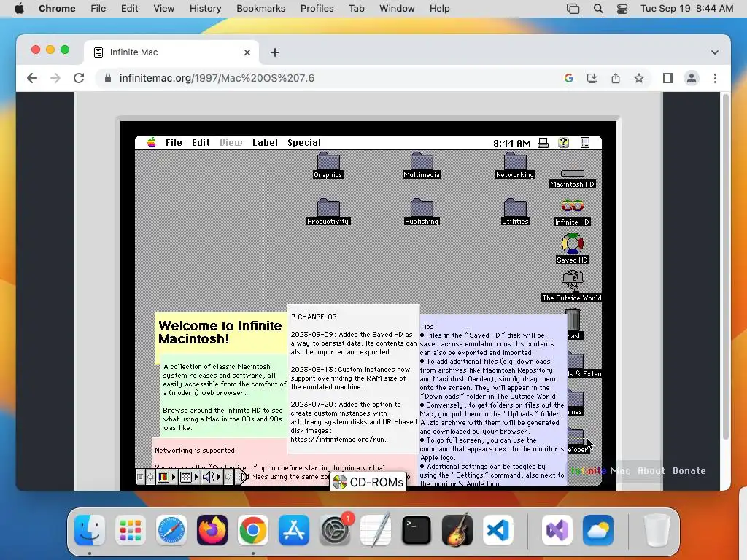747x560 pixels.
Task: Click the install/download page icon in address bar
Action: coord(592,78)
